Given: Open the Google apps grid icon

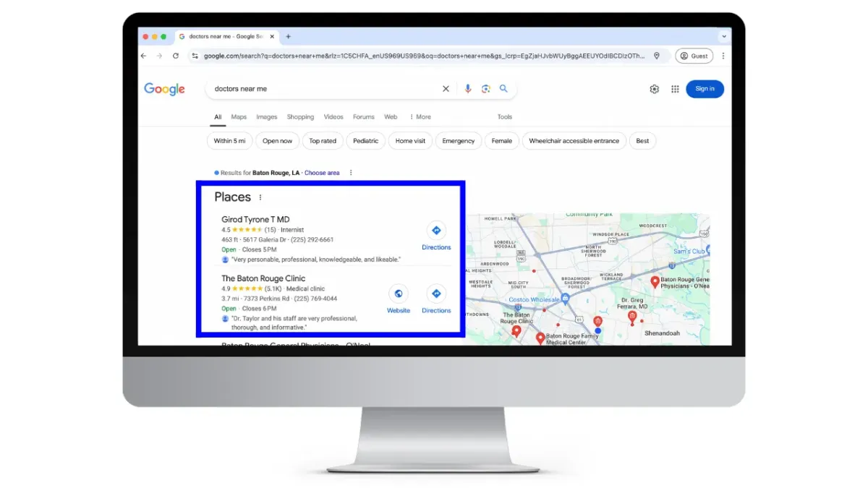Looking at the screenshot, I should (x=675, y=89).
